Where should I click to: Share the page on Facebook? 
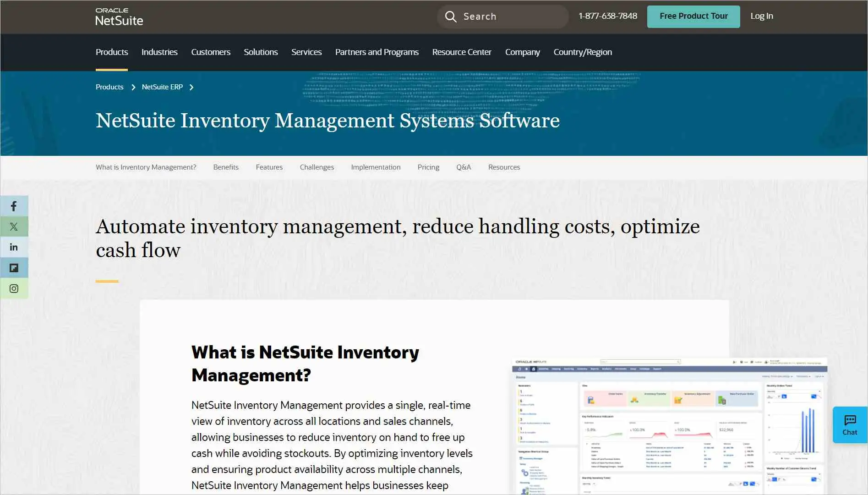click(14, 206)
